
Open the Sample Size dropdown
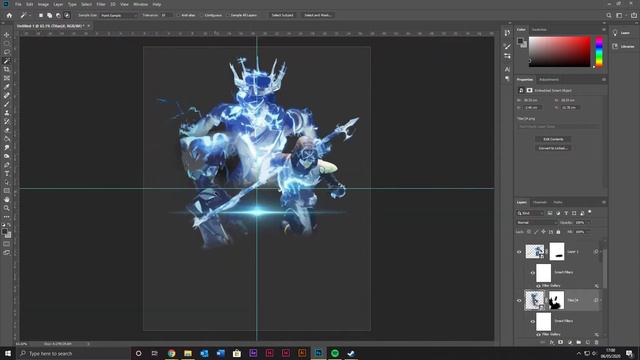click(x=119, y=15)
